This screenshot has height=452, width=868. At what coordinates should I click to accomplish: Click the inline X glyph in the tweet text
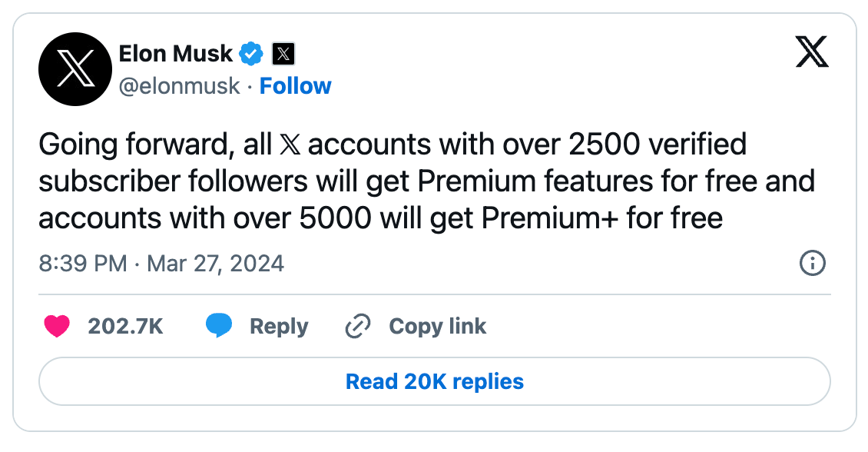291,145
